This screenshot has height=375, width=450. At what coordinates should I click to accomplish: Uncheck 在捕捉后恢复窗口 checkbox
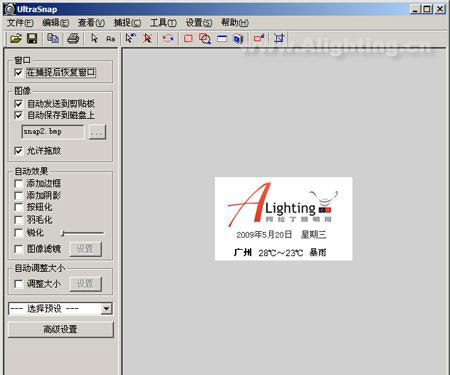pos(19,72)
